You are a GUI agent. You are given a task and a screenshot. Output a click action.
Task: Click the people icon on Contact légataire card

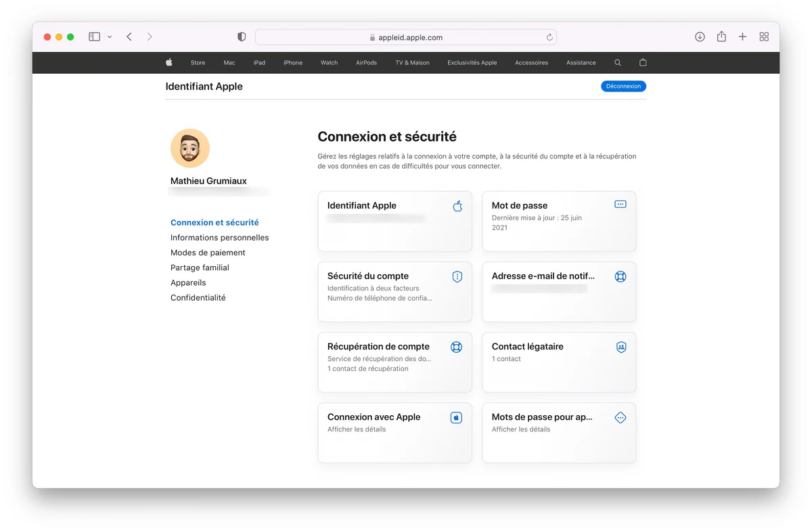tap(621, 347)
